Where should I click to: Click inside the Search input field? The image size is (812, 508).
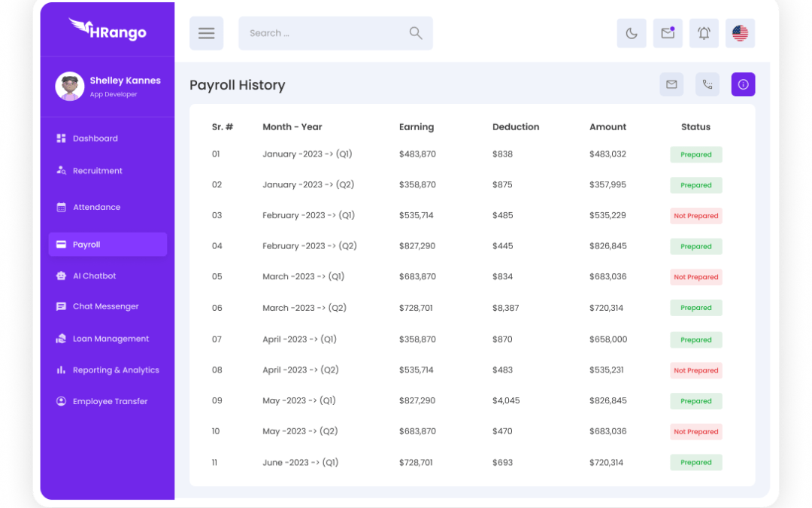pos(323,33)
